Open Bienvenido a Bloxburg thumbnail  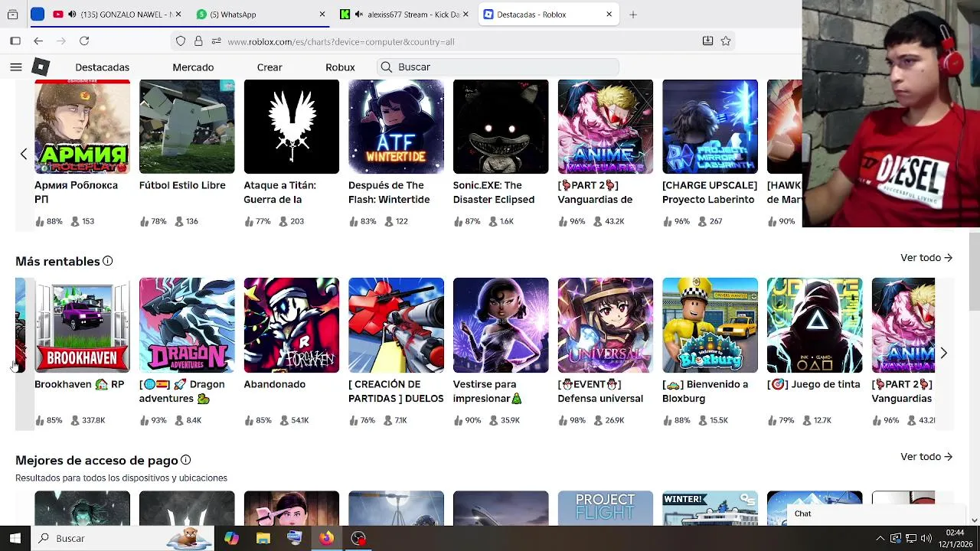pos(710,325)
